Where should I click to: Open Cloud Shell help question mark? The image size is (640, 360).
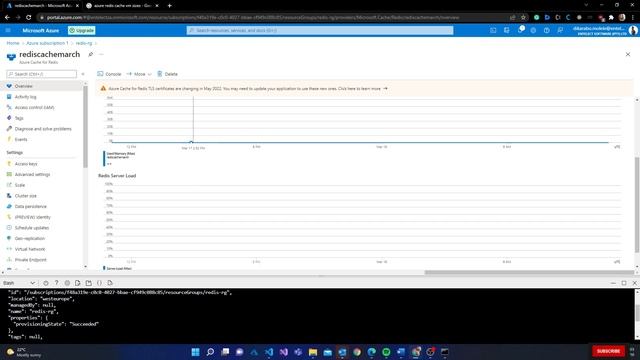coord(56,283)
